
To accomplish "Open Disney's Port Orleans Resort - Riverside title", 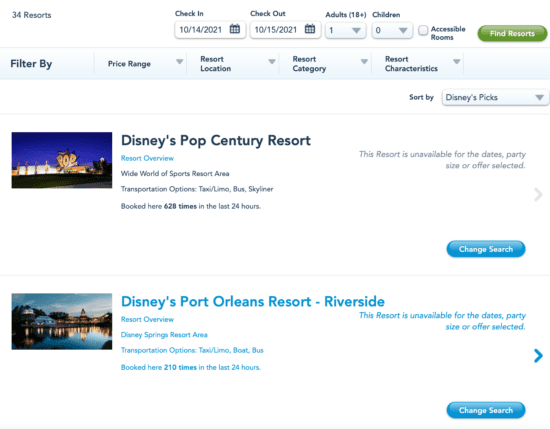I will [x=253, y=301].
